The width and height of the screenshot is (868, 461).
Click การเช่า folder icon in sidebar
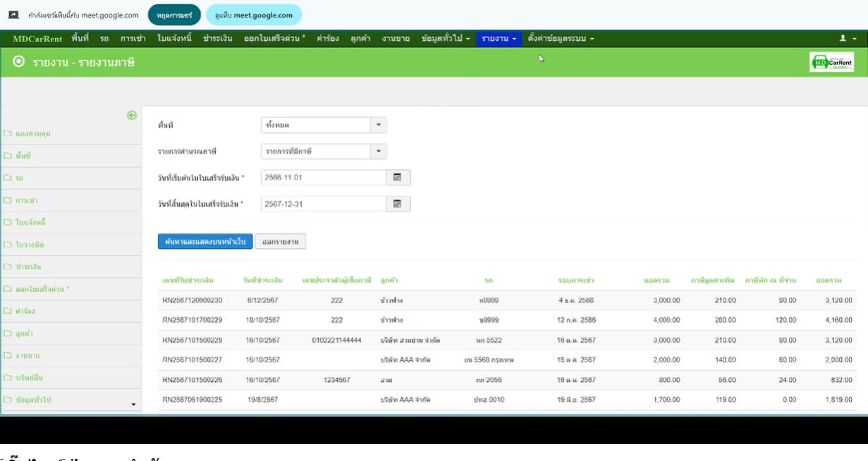7,200
